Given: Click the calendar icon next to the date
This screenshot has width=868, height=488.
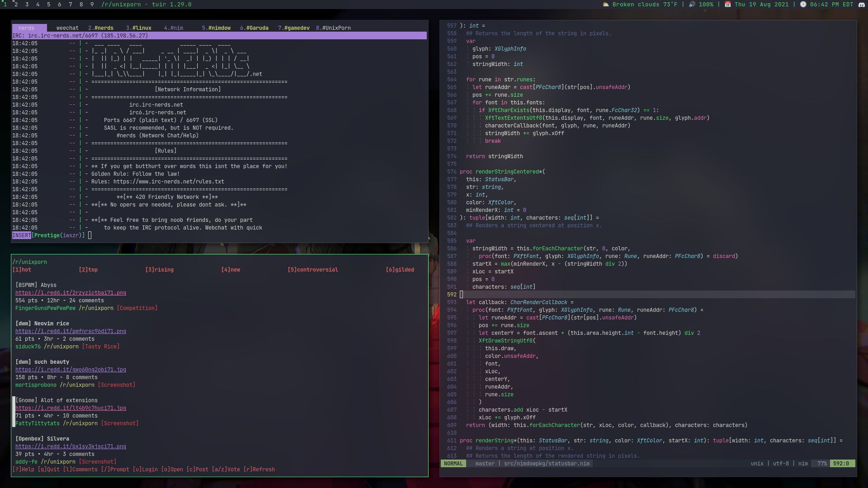Looking at the screenshot, I should click(x=726, y=5).
